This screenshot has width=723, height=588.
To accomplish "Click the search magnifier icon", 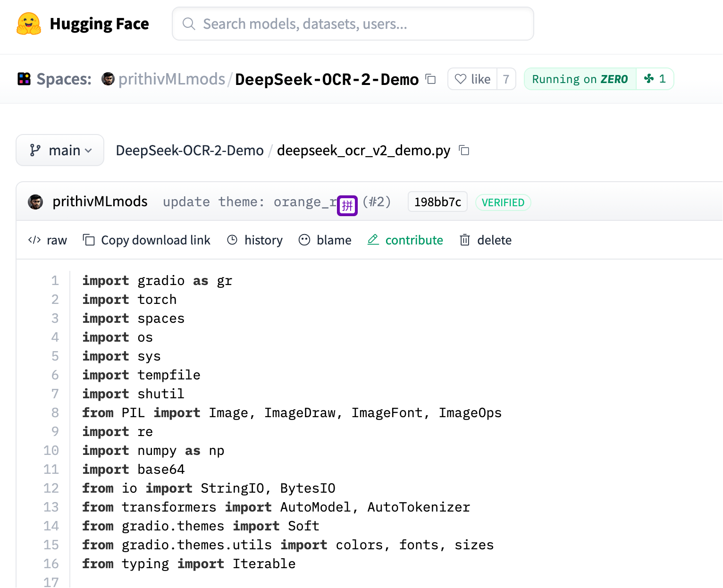I will pyautogui.click(x=189, y=24).
